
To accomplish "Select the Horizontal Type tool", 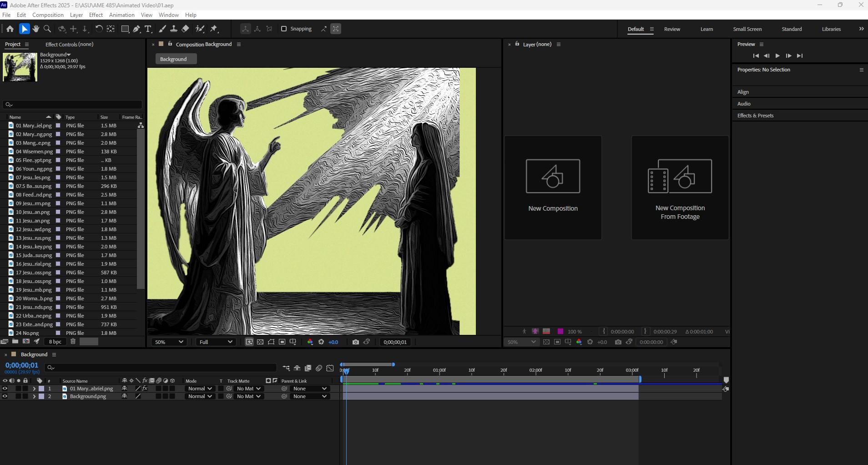I will (148, 29).
